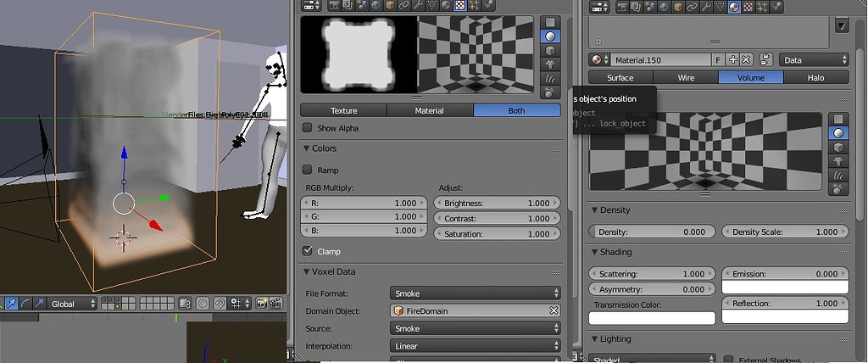
Task: Uncheck the Clamp checkbox
Action: pos(307,251)
